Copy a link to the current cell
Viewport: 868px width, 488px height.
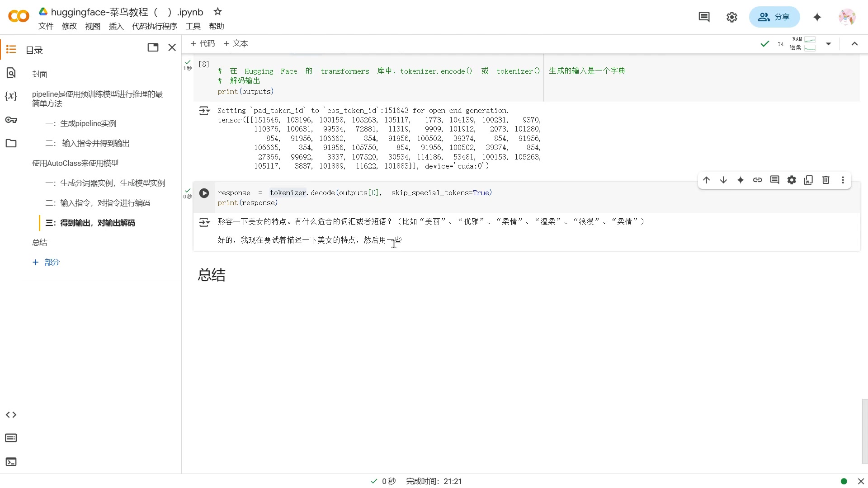tap(757, 180)
